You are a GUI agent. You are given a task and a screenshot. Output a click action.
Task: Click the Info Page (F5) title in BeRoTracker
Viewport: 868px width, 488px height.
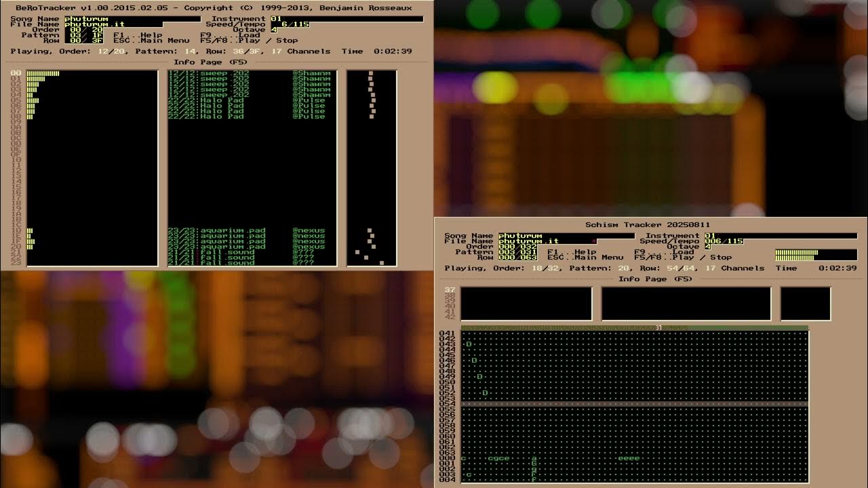click(x=211, y=62)
